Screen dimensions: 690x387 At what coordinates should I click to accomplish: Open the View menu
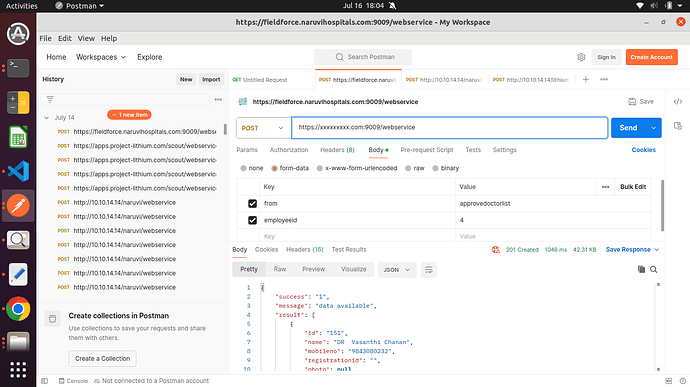click(x=86, y=38)
